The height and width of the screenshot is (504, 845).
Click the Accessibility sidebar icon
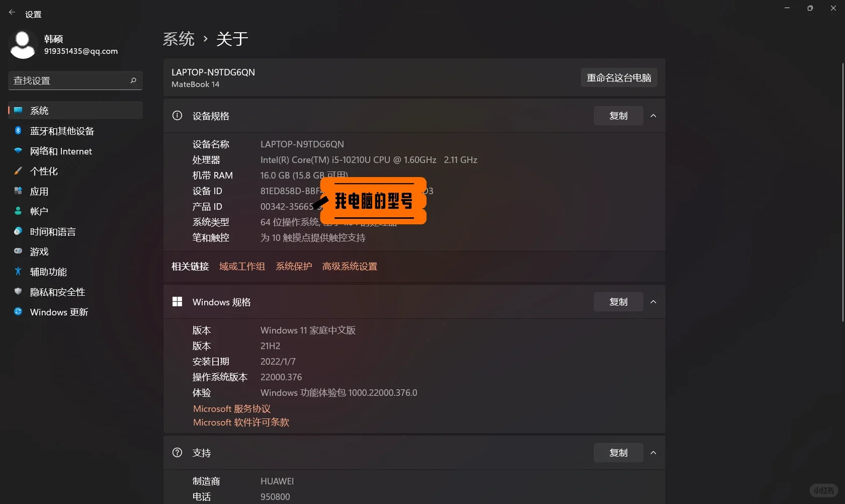pos(18,272)
